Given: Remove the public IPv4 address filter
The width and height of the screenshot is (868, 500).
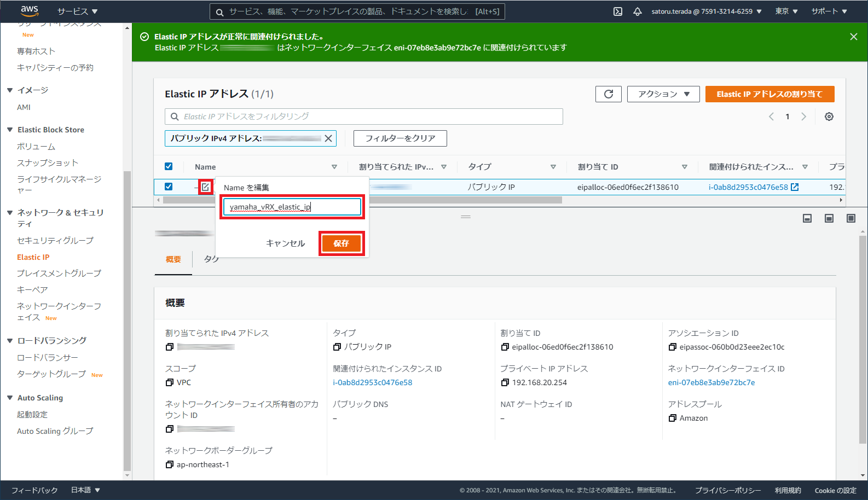Looking at the screenshot, I should [x=328, y=138].
